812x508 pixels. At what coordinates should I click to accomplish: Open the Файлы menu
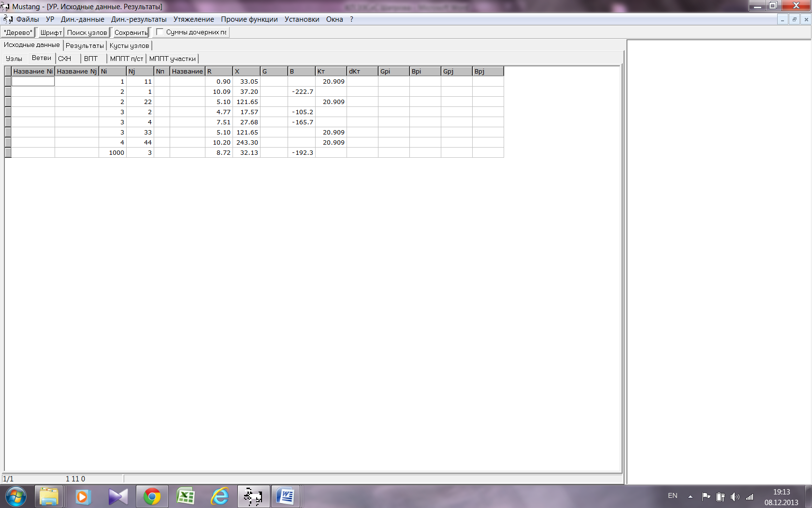28,19
